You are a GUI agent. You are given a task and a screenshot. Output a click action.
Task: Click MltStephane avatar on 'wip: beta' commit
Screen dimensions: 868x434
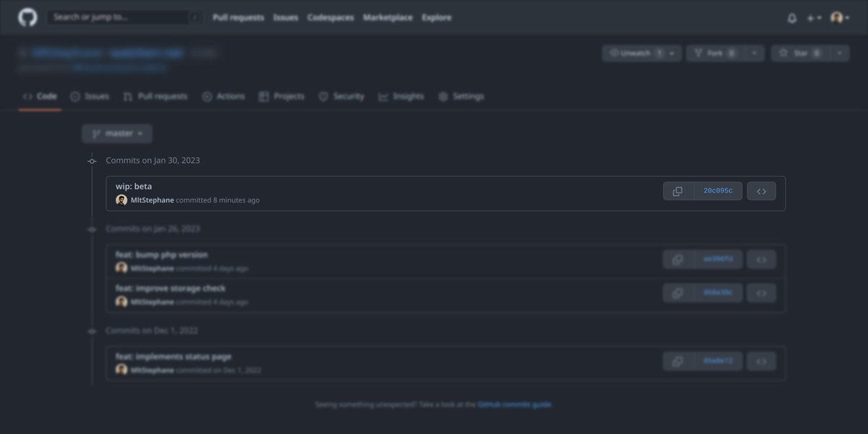point(122,200)
